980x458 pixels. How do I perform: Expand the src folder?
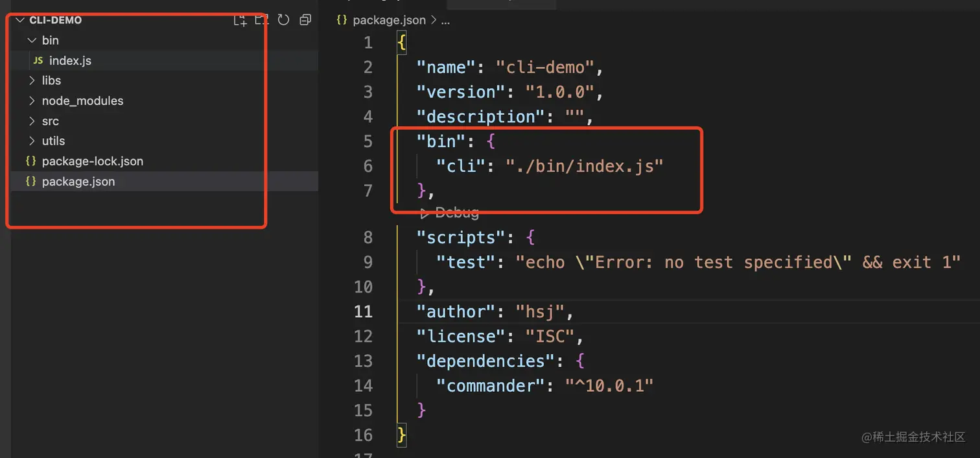pos(32,121)
